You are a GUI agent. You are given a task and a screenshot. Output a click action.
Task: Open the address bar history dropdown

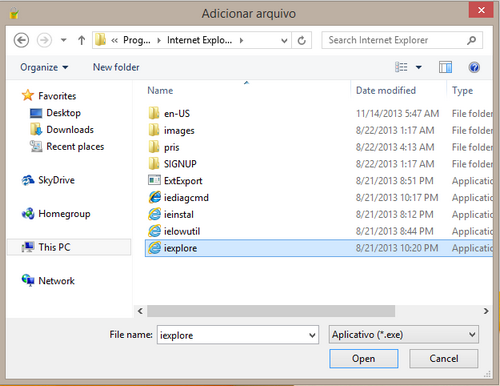pos(284,40)
